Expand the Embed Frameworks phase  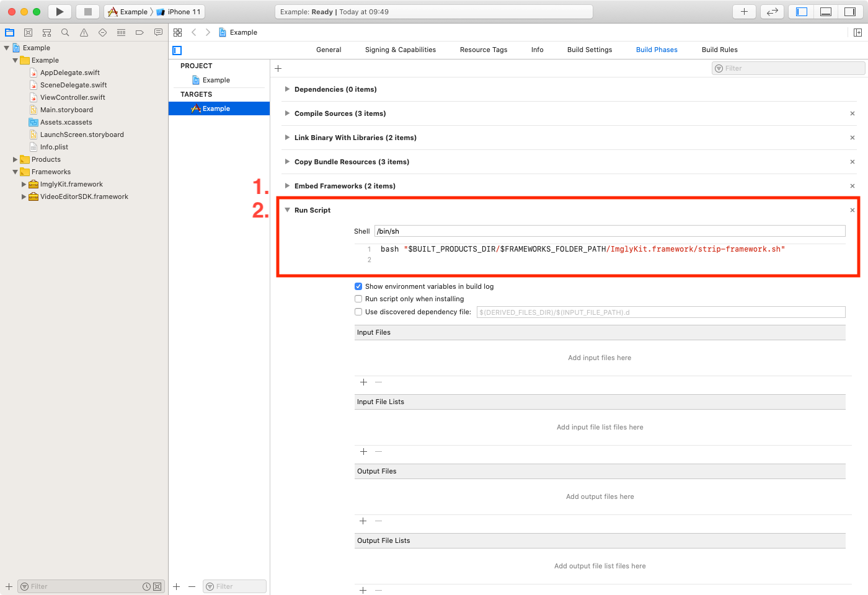pos(287,186)
